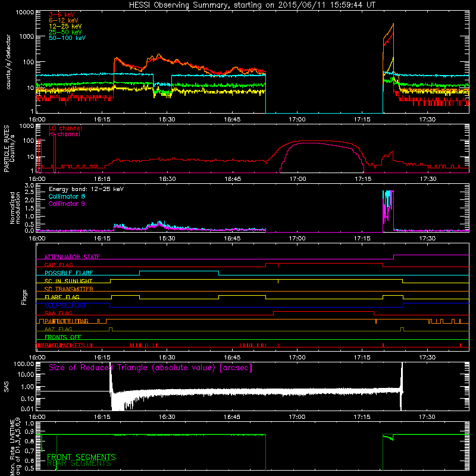
Task: Select the red 3-6 keV legend label
Action: tap(62, 14)
